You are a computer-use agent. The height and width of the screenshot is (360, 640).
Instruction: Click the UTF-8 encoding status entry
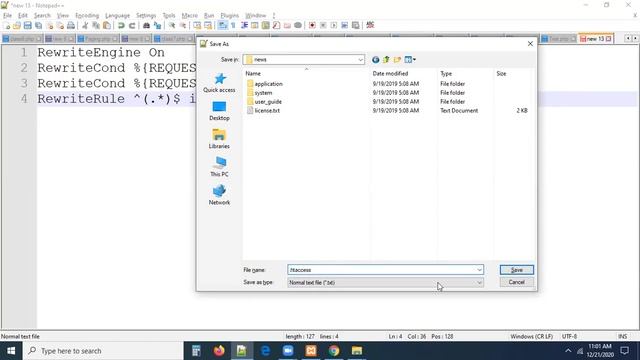click(569, 336)
